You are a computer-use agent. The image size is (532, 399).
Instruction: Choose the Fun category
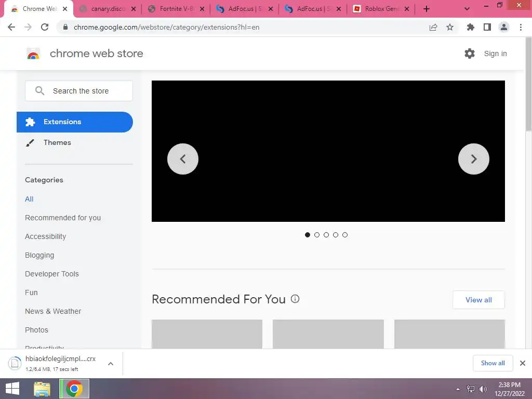click(31, 292)
